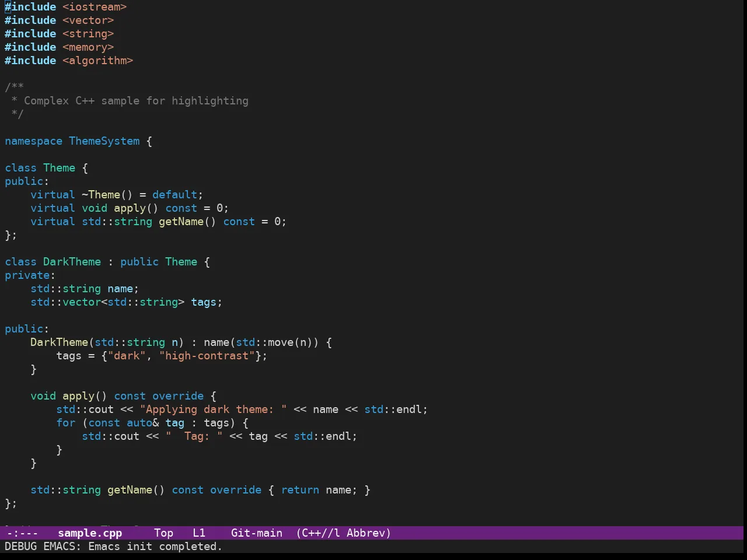
Task: Click the string literal "dark"
Action: pos(127,356)
